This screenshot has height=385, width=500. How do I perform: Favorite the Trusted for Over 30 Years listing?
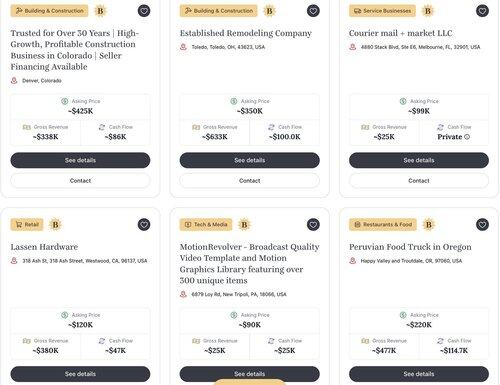pos(144,11)
